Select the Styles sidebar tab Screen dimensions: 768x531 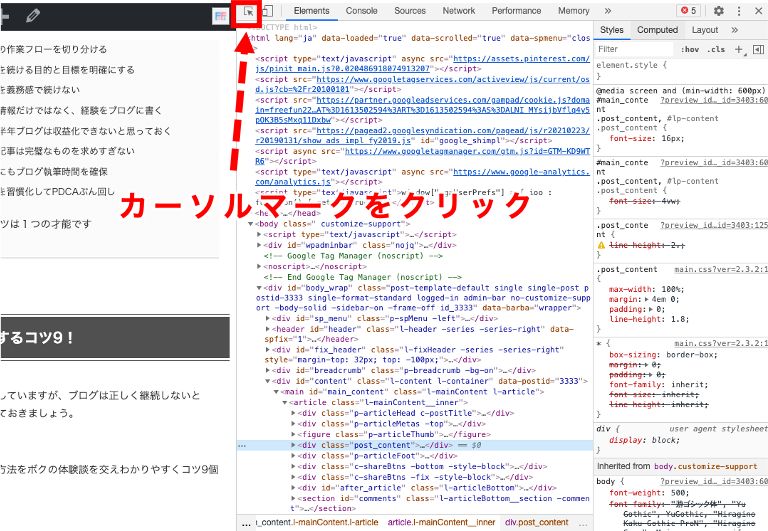click(x=612, y=30)
